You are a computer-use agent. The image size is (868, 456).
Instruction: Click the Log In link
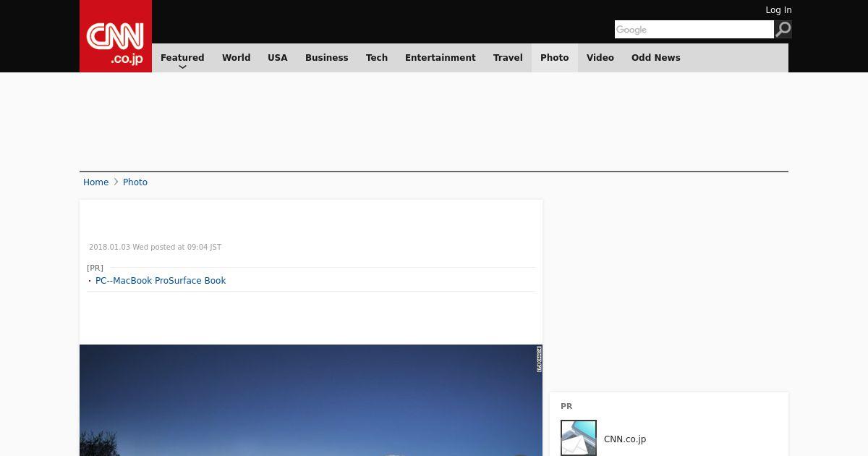tap(778, 10)
